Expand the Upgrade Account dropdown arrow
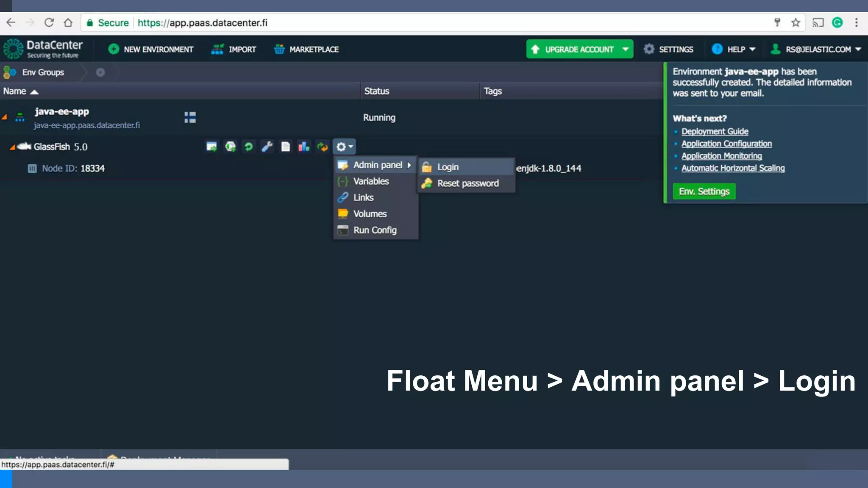Viewport: 868px width, 488px height. pyautogui.click(x=625, y=49)
